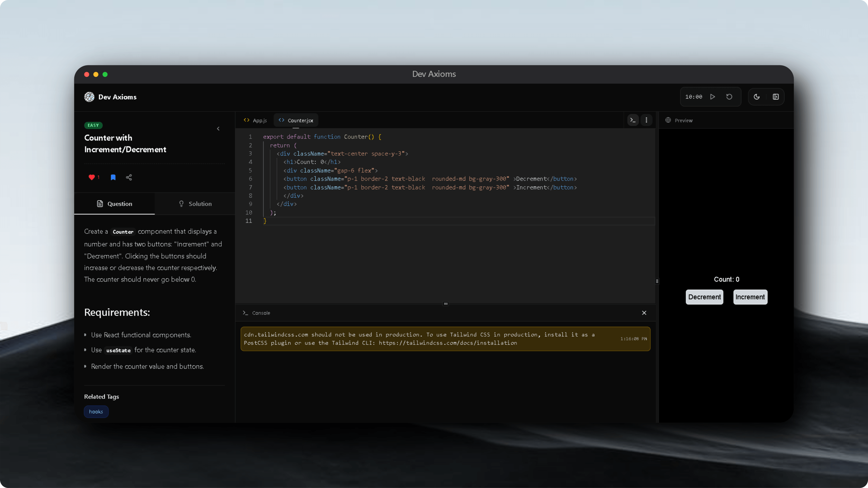Toggle dark mode with the moon icon
This screenshot has width=868, height=488.
click(x=756, y=97)
